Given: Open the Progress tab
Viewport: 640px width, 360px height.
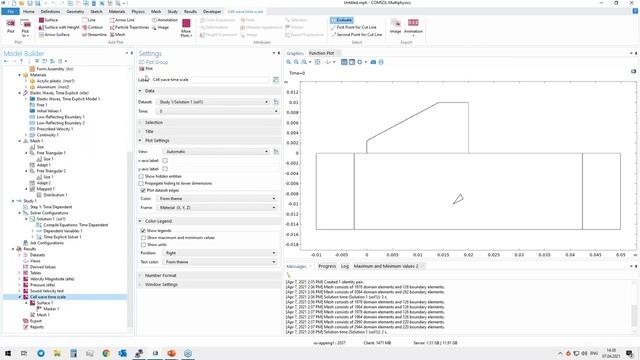Looking at the screenshot, I should coord(327,266).
